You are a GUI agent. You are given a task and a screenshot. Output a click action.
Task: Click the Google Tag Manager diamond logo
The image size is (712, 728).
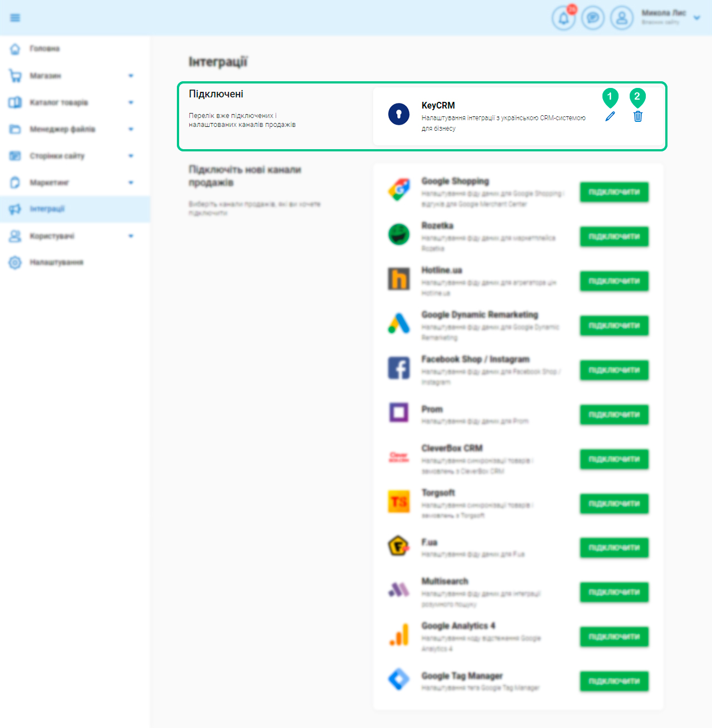399,679
